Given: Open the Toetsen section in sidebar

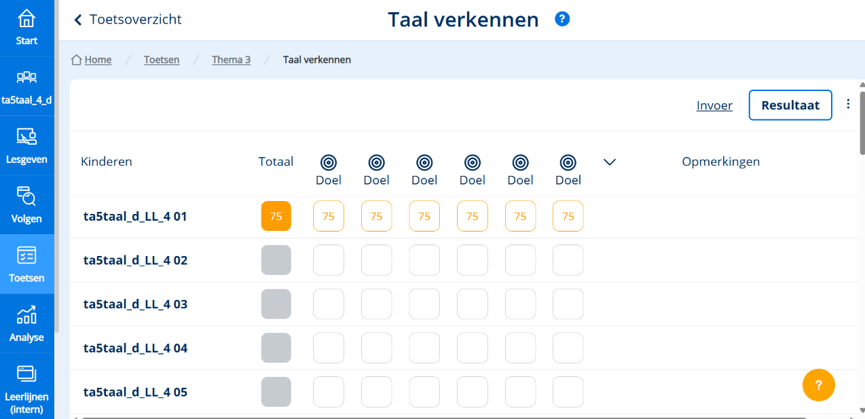Looking at the screenshot, I should coord(26,264).
